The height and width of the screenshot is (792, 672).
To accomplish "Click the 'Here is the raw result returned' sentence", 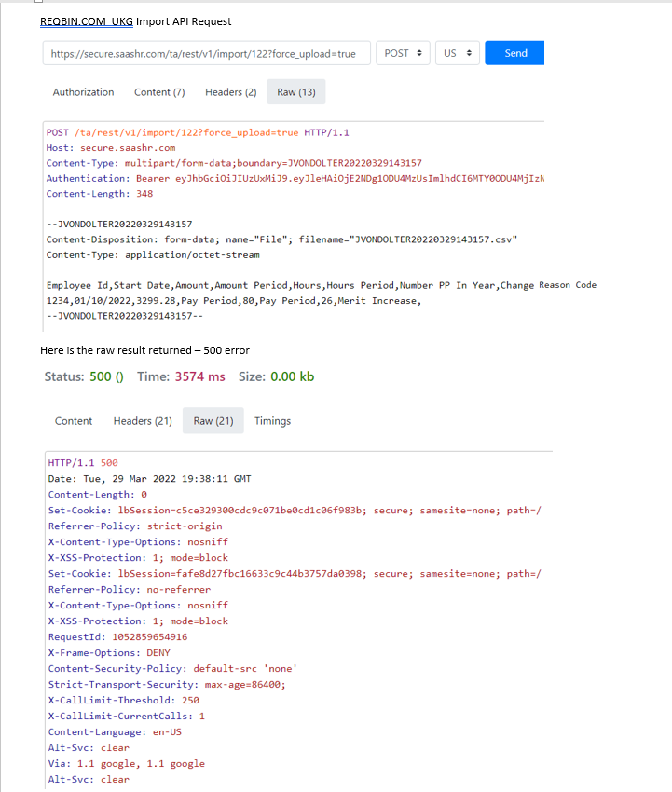I will click(145, 350).
